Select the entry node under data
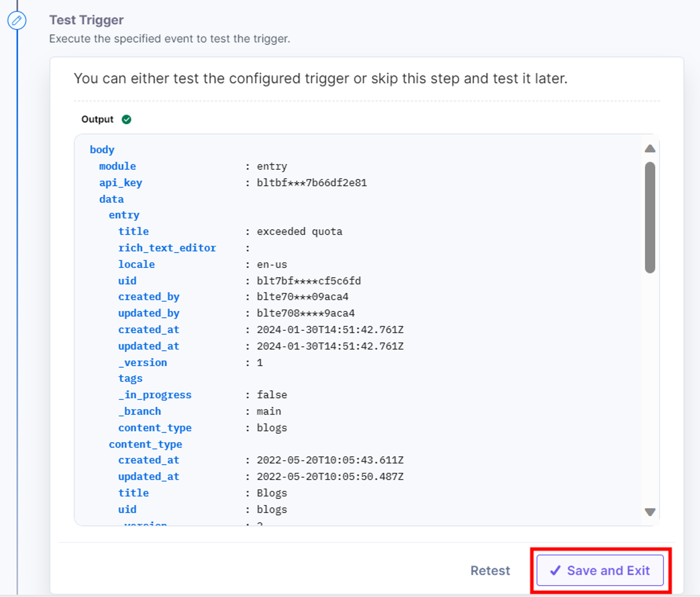The image size is (700, 597). (124, 215)
